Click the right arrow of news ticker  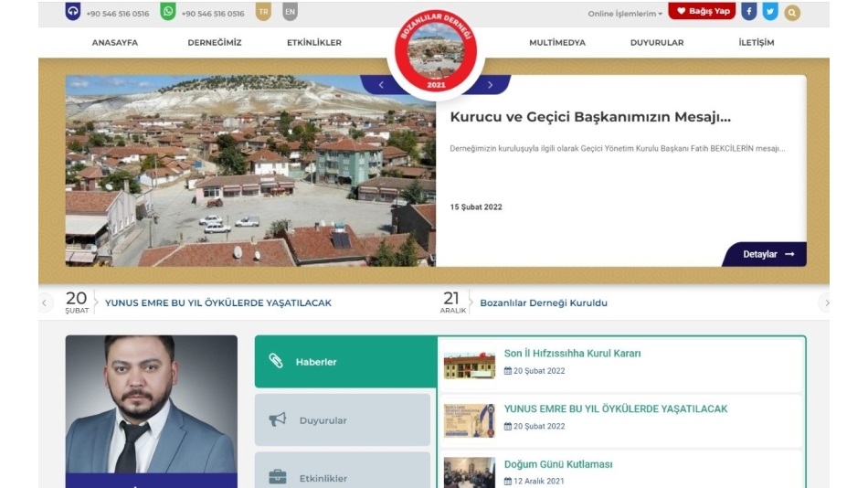826,303
